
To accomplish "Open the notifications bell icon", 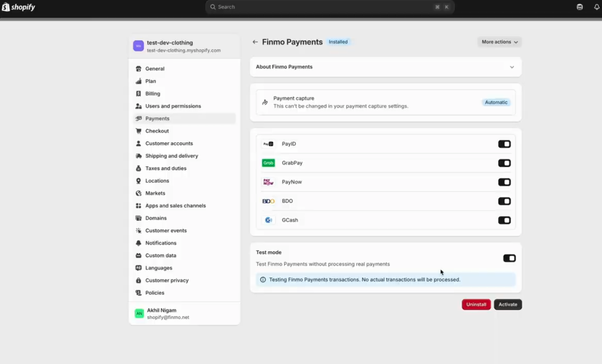I will click(597, 7).
